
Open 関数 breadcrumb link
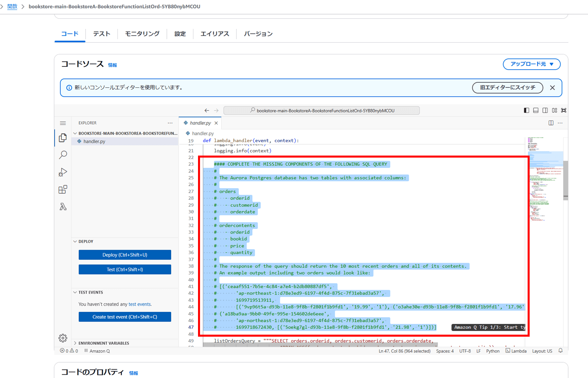click(x=12, y=6)
